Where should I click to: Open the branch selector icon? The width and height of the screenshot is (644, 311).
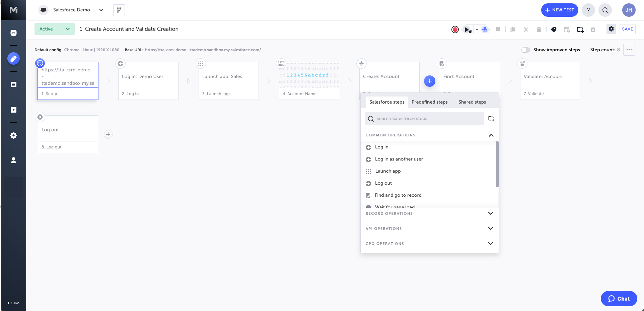[119, 10]
